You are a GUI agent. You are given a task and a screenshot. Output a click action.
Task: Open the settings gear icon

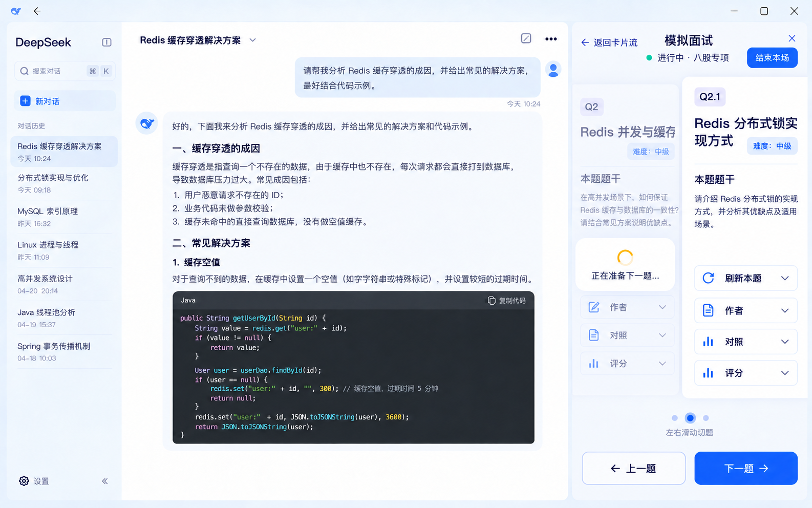[24, 481]
